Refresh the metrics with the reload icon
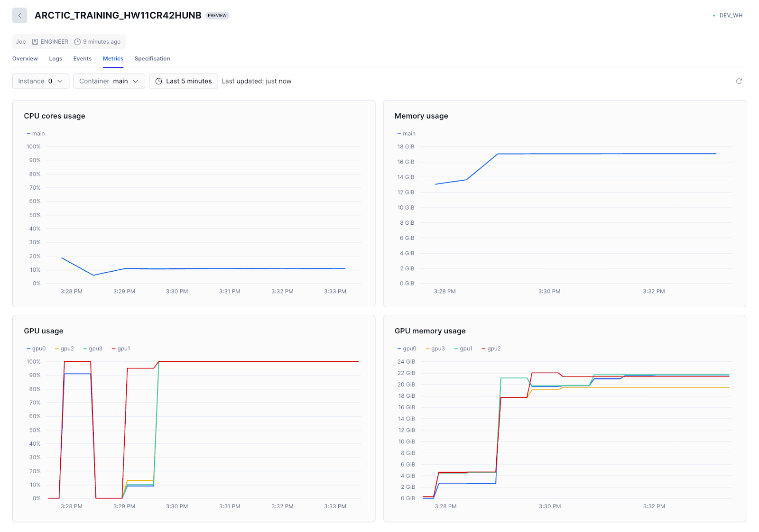The height and width of the screenshot is (532, 759). click(x=739, y=81)
